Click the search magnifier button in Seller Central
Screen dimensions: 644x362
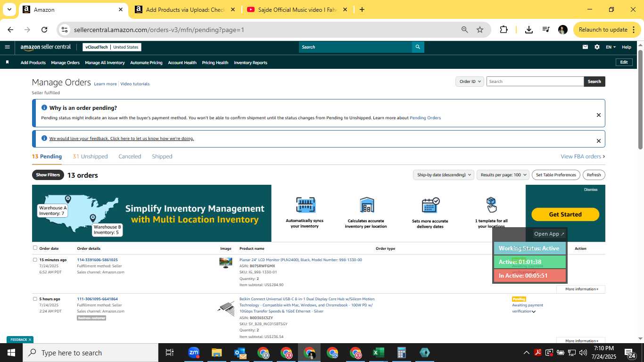418,47
